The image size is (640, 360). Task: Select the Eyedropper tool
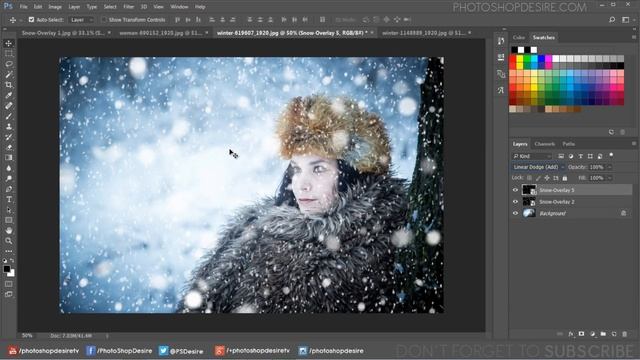click(x=9, y=96)
